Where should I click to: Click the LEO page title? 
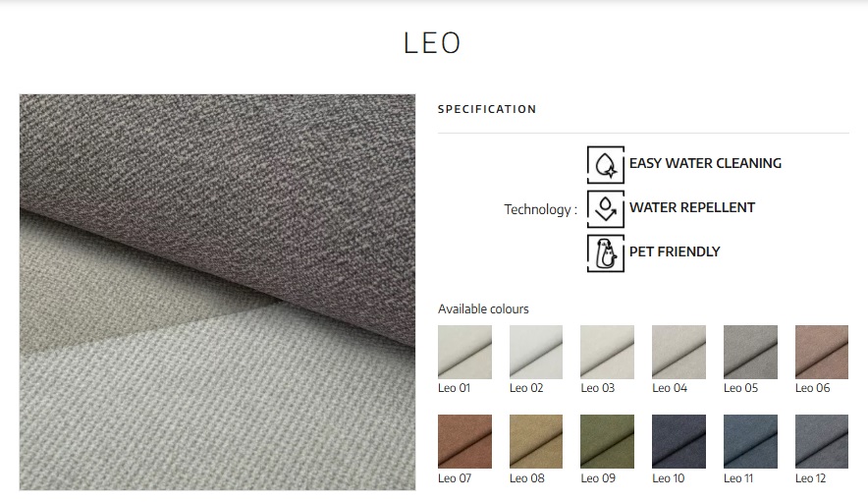[x=432, y=42]
